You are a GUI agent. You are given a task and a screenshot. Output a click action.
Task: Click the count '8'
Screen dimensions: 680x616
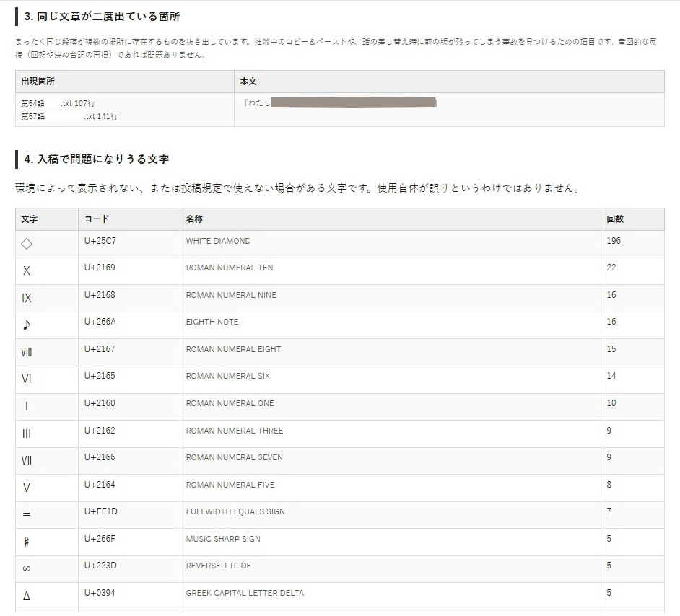(609, 485)
